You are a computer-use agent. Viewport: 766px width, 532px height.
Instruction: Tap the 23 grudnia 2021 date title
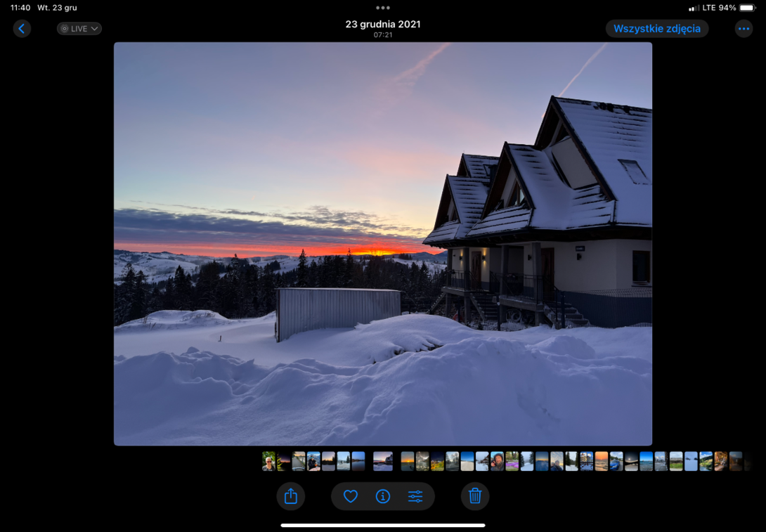(383, 25)
